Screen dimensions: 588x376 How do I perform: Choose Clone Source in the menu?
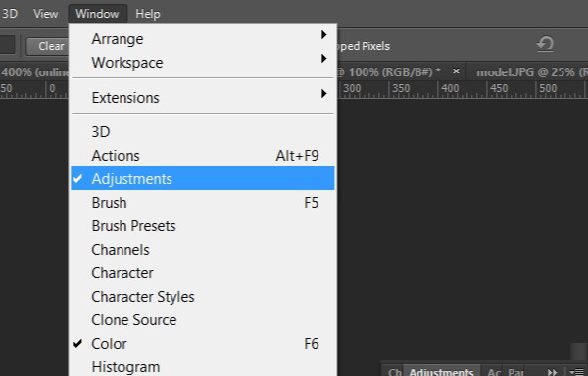pyautogui.click(x=203, y=320)
